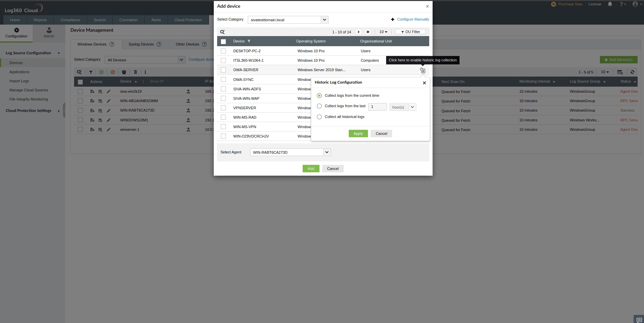
Task: Expand the Select Category domain dropdown
Action: tap(324, 20)
